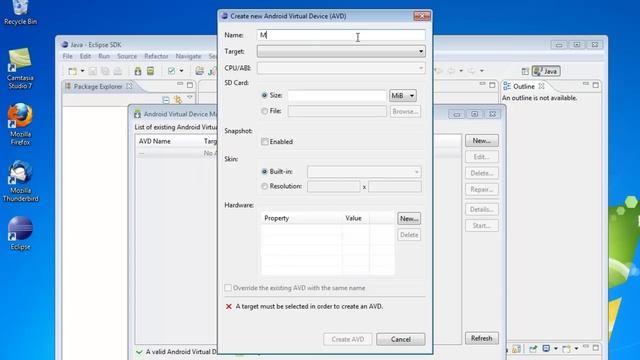Enable the Snapshot checkbox
640x360 pixels.
pyautogui.click(x=264, y=142)
